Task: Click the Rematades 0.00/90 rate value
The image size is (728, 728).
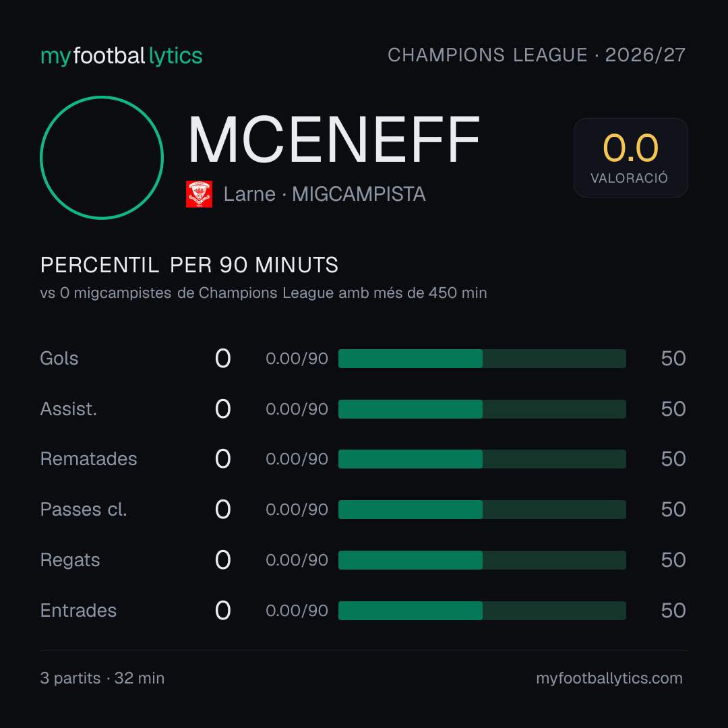Action: point(297,459)
